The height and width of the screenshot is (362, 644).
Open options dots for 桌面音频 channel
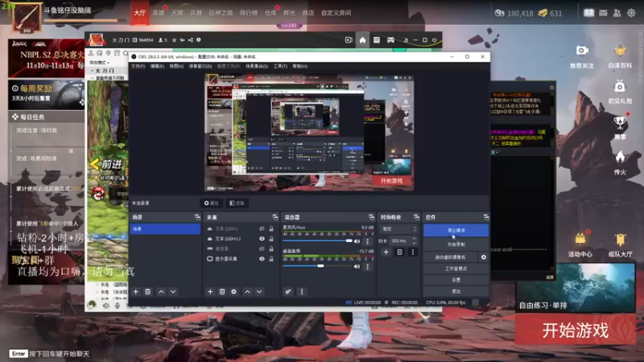[368, 266]
